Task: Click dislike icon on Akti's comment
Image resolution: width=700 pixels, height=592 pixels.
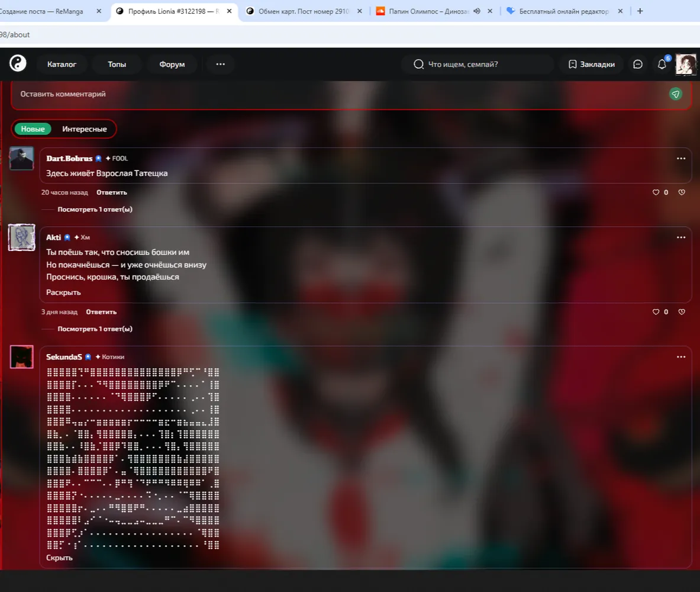Action: tap(682, 312)
